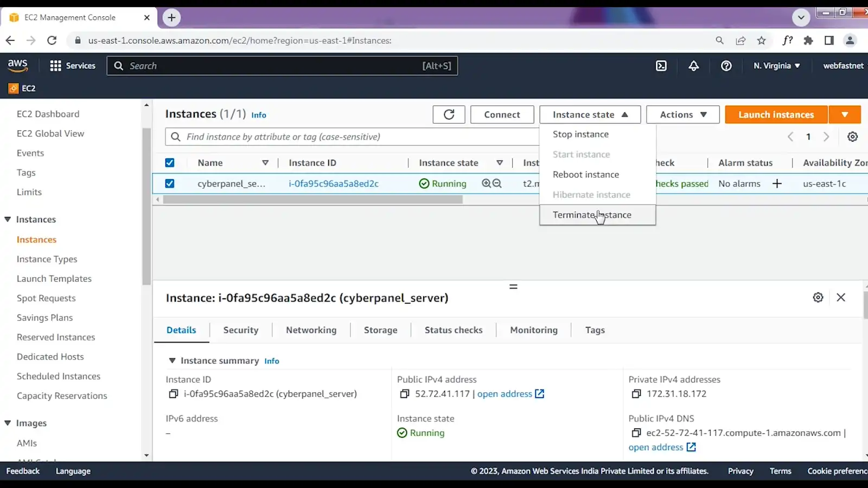Collapse the Instance state dropdown
Image resolution: width=868 pixels, height=488 pixels.
coord(590,114)
